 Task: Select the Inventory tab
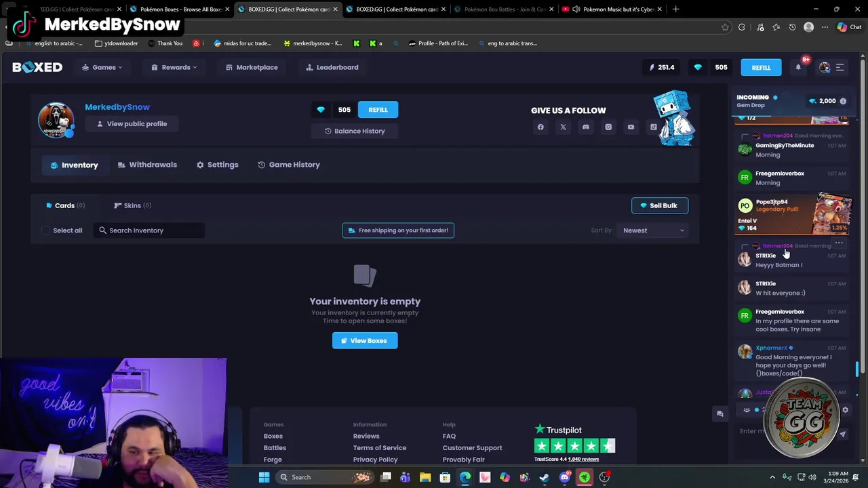coord(74,165)
